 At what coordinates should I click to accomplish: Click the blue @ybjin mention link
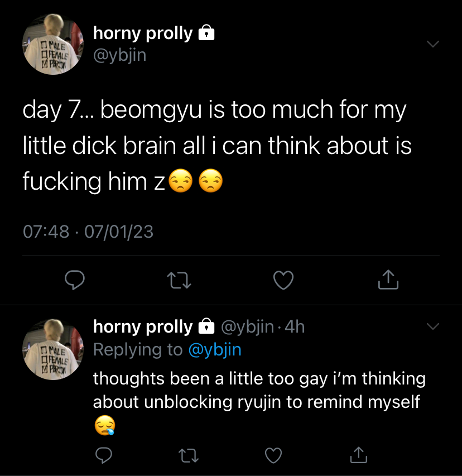tap(215, 350)
